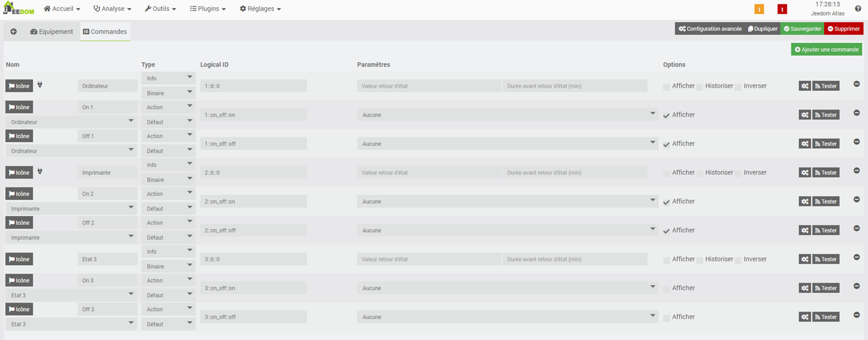Click the Sauvegarder button
The width and height of the screenshot is (868, 340).
802,28
